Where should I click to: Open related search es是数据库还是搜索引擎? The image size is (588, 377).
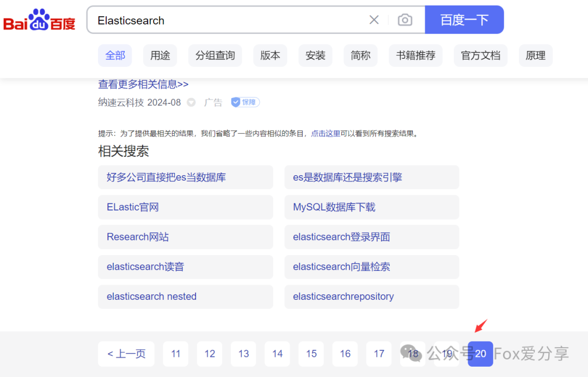click(x=372, y=177)
